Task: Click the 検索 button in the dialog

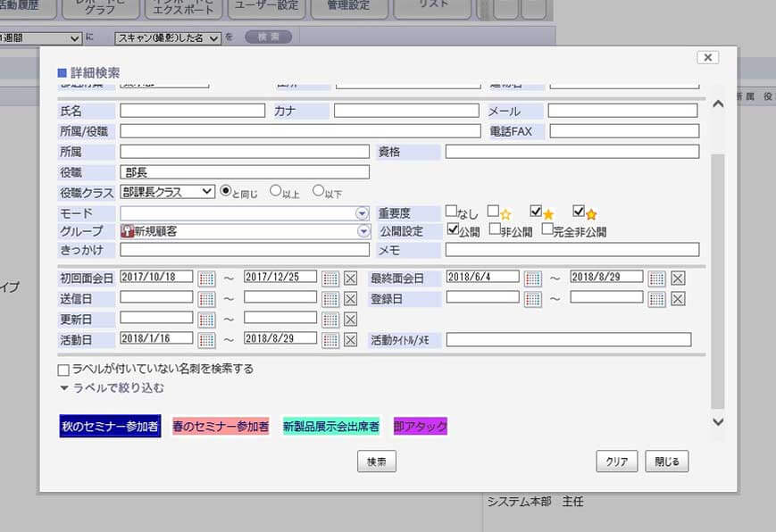Action: coord(377,461)
